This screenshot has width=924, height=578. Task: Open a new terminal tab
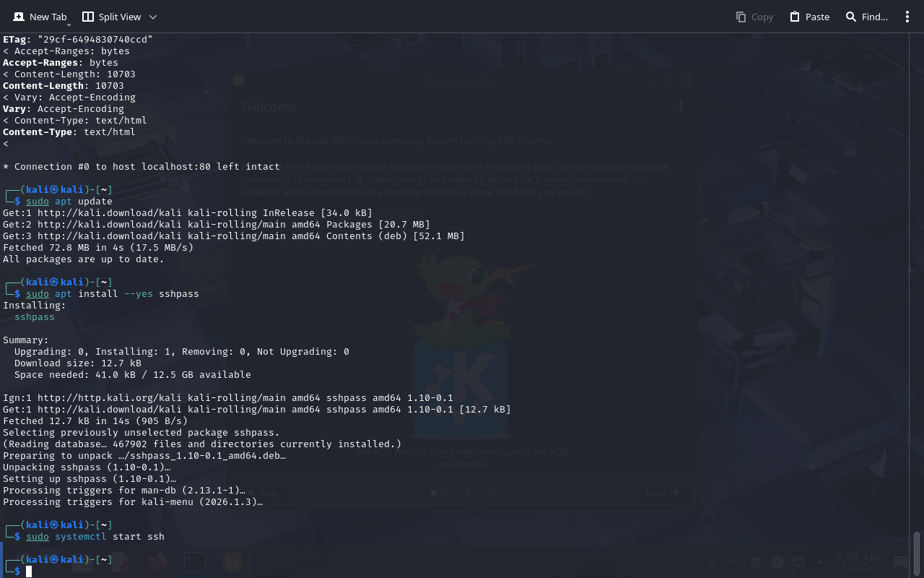[40, 17]
